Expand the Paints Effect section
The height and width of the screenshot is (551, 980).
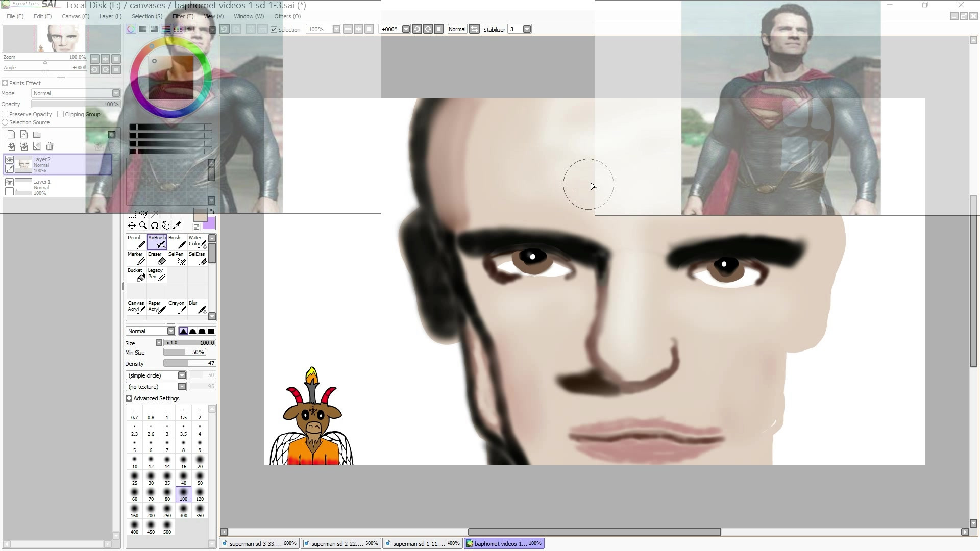click(21, 83)
